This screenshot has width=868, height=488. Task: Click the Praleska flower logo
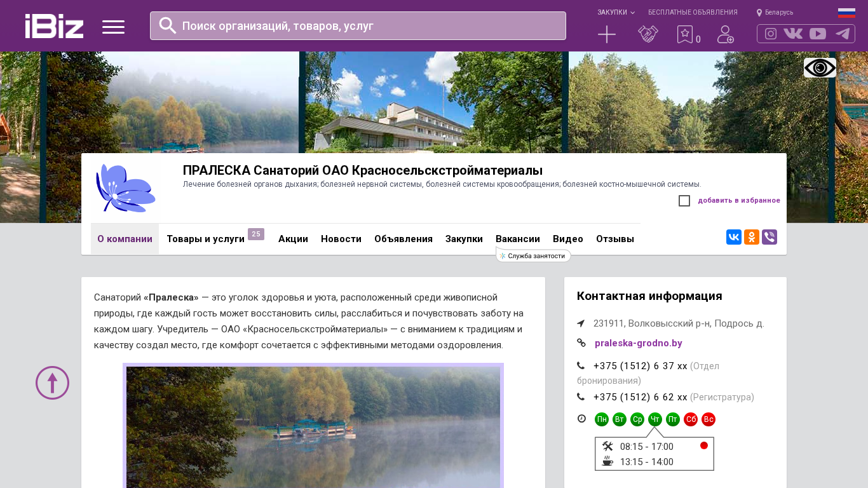pos(125,188)
